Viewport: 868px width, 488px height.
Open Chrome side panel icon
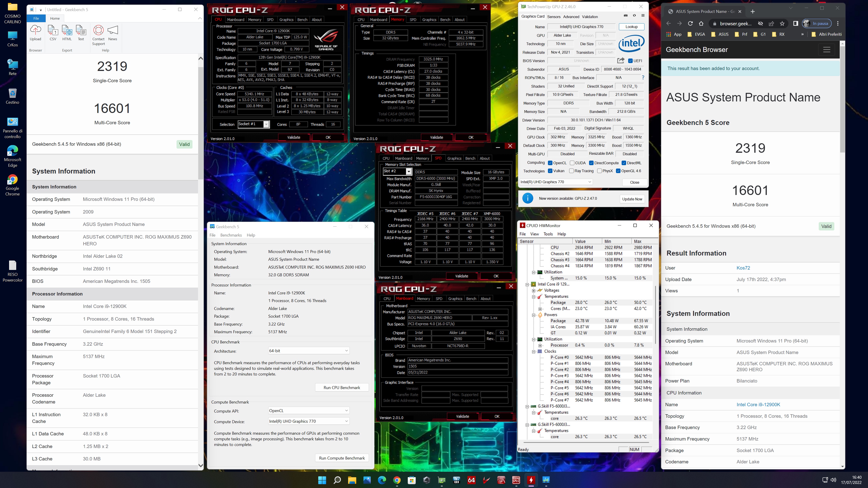(x=796, y=23)
